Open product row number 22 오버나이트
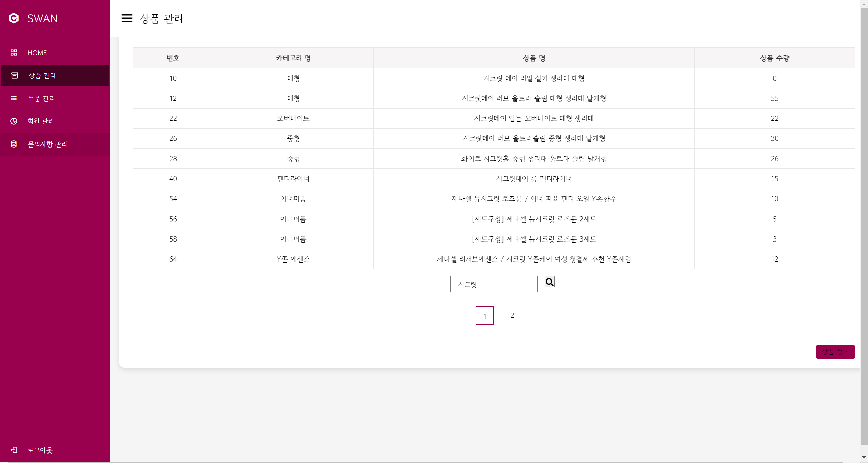 point(534,118)
